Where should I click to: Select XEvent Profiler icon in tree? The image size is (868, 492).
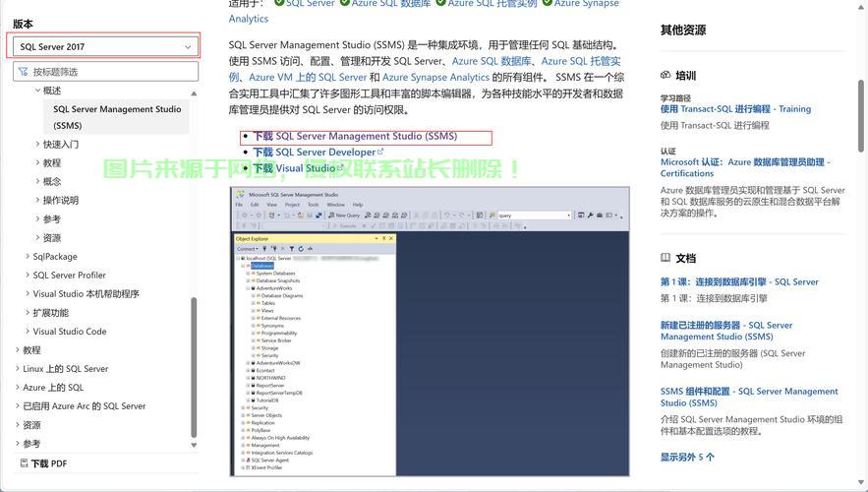pos(248,467)
